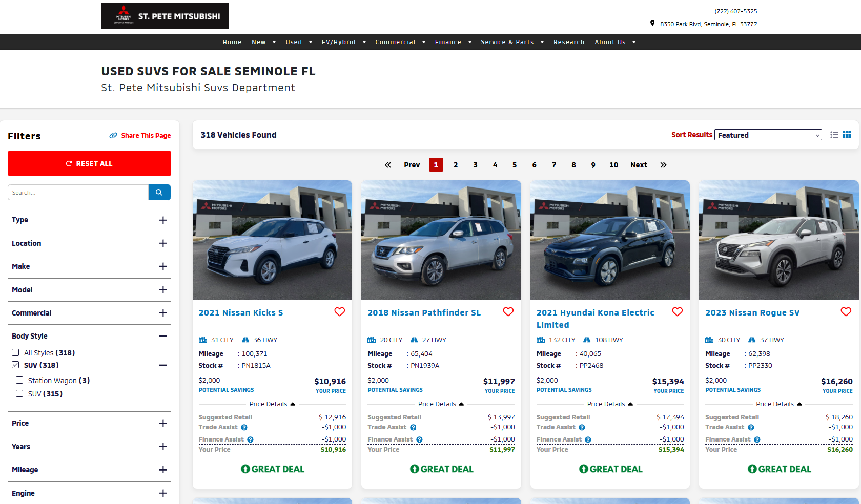The width and height of the screenshot is (861, 504).
Task: Go to results page 2
Action: click(x=456, y=165)
